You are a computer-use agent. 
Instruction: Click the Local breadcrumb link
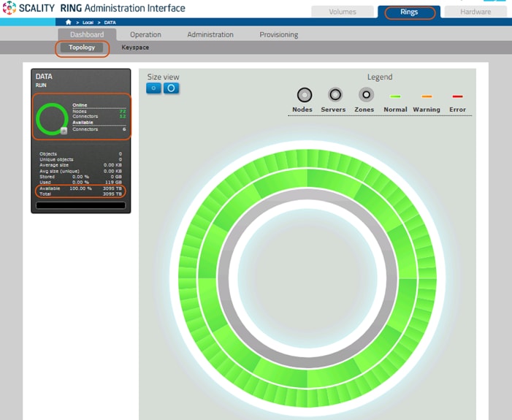click(x=88, y=23)
